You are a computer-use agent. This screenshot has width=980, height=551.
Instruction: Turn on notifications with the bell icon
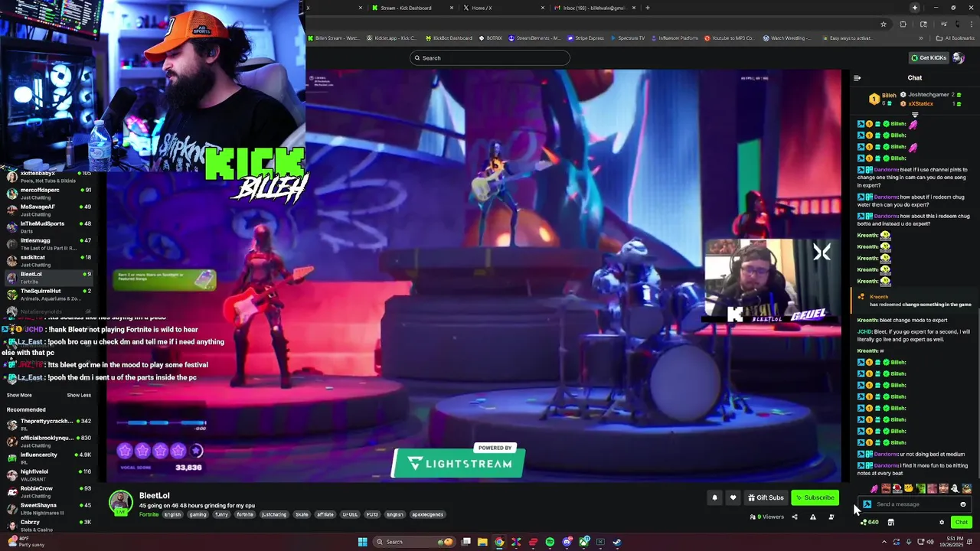714,497
